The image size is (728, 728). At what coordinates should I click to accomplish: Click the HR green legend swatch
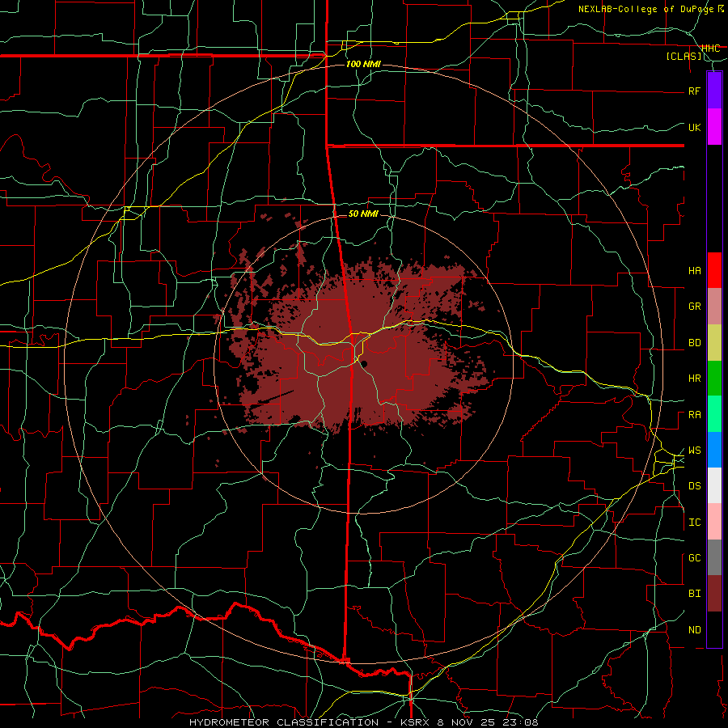714,379
